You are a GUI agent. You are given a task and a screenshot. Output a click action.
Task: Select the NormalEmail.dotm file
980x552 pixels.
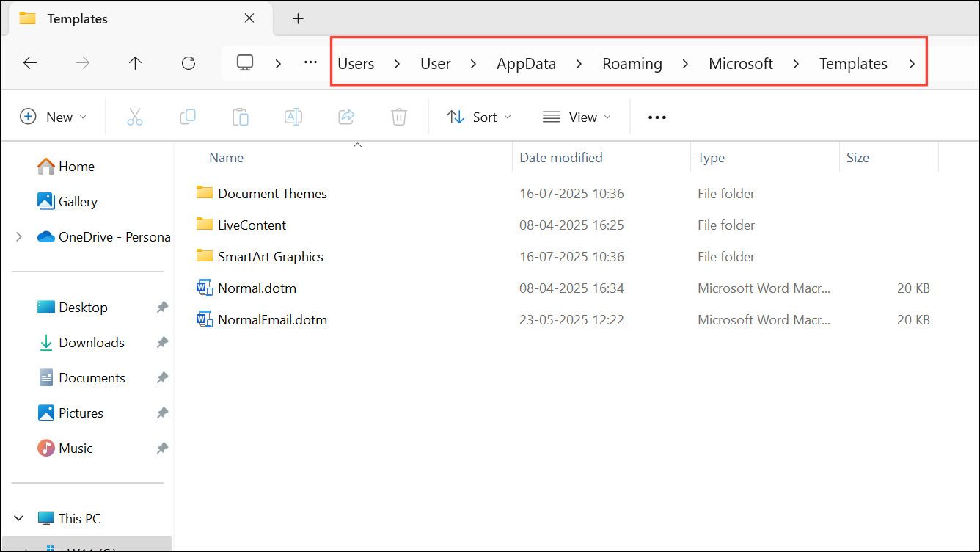(272, 319)
